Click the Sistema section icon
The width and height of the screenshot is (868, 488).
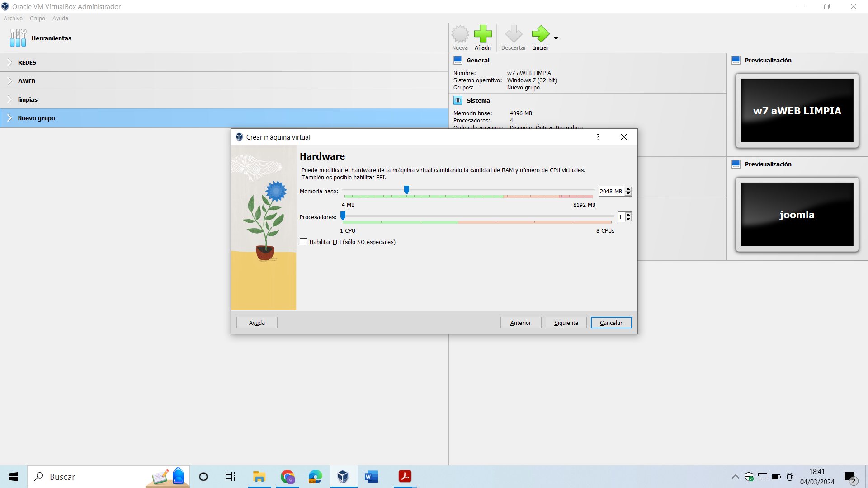tap(458, 100)
